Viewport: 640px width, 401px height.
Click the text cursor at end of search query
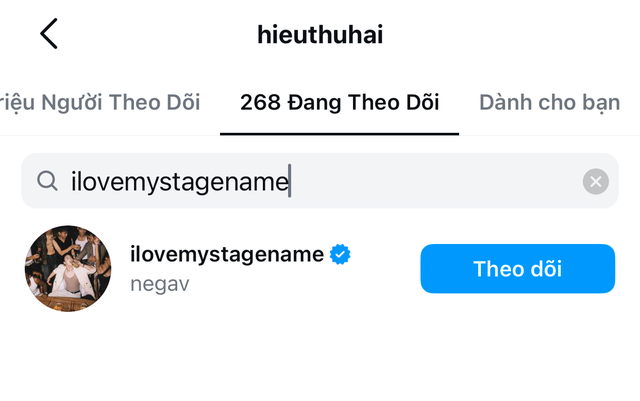pyautogui.click(x=290, y=181)
